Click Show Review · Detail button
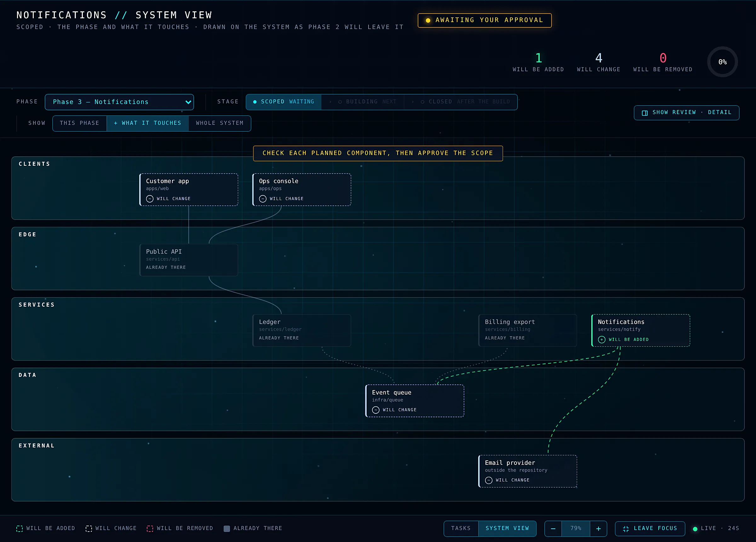Screen dimensions: 756x542 686,113
